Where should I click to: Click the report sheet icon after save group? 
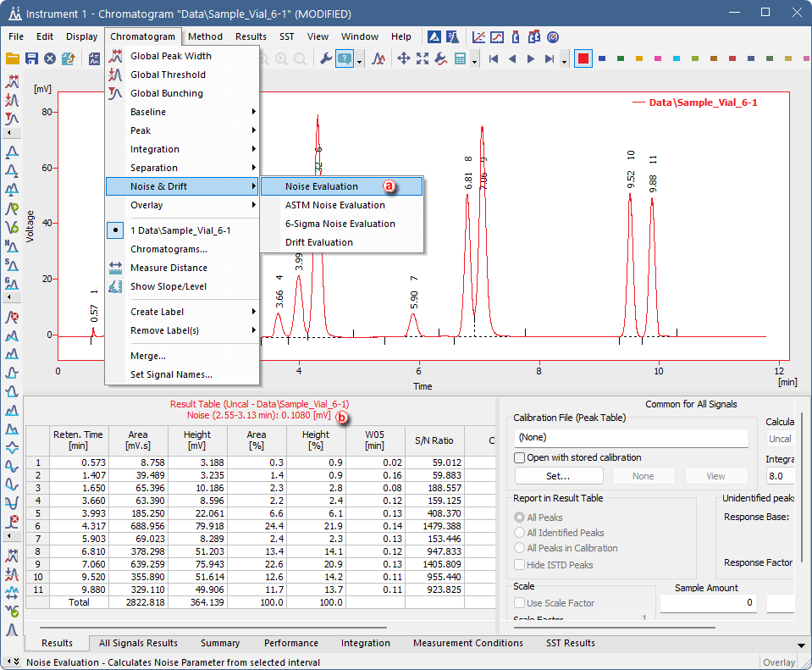pos(94,58)
